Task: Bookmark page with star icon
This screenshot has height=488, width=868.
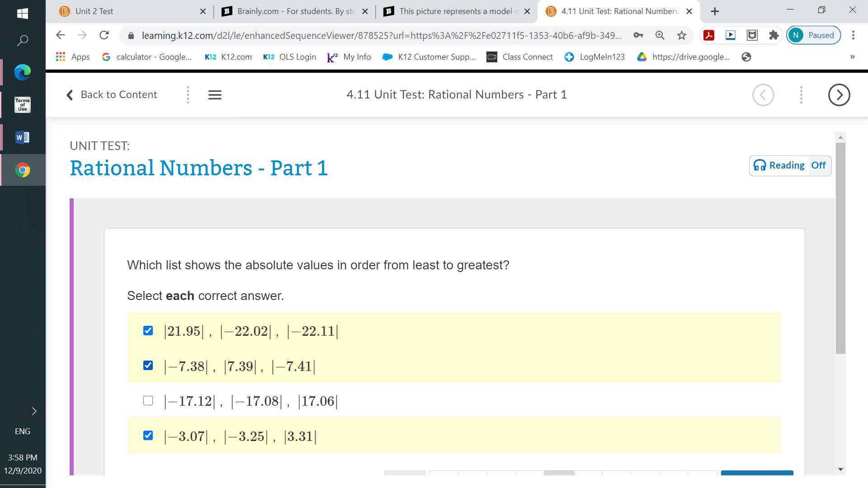Action: point(681,35)
